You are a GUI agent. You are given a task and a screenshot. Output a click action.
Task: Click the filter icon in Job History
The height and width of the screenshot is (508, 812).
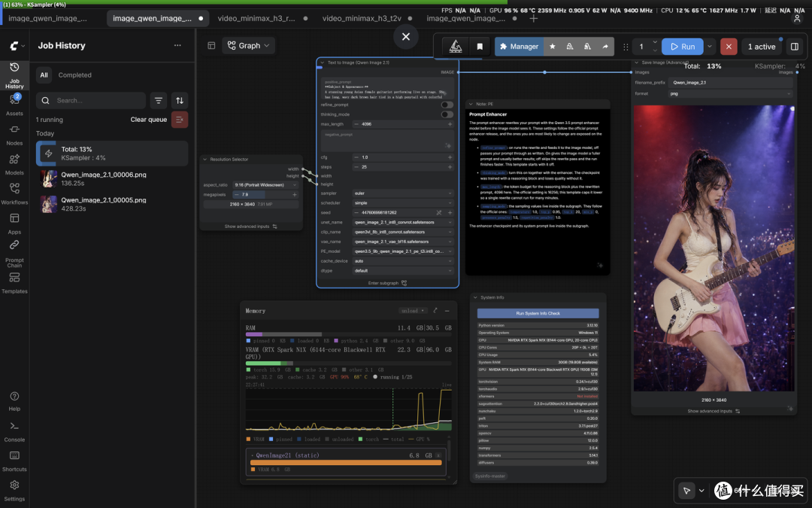[x=159, y=101]
